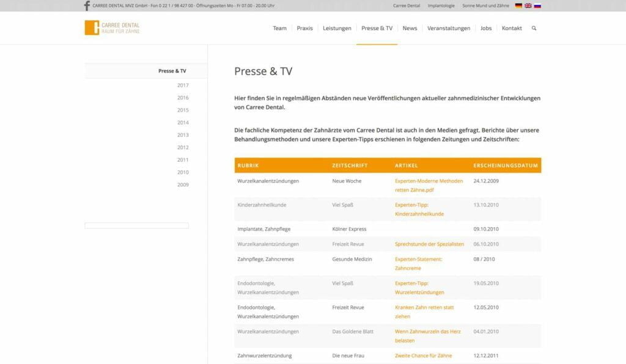Open the 2010 press archive
The image size is (626, 364).
pyautogui.click(x=183, y=172)
